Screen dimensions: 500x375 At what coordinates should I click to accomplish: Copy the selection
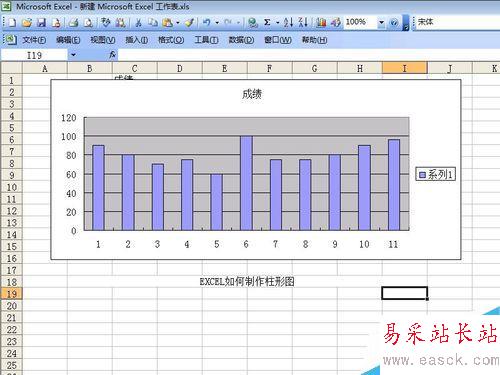153,22
